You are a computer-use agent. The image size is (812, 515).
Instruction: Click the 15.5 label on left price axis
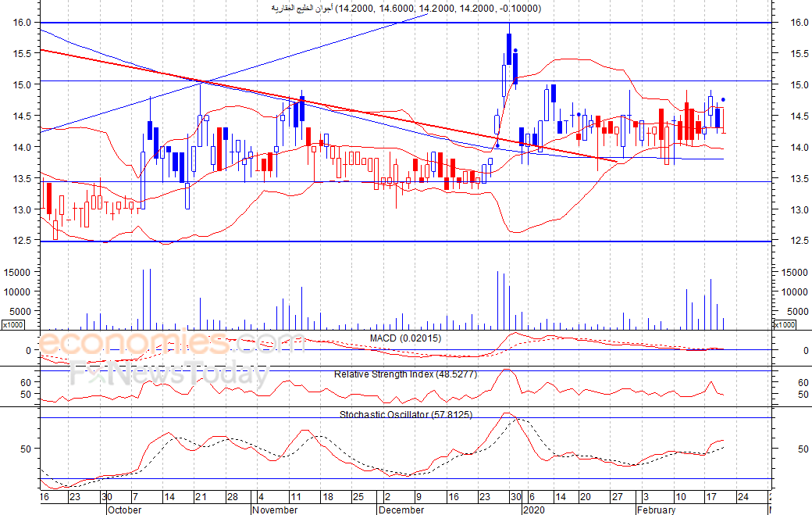pos(23,53)
